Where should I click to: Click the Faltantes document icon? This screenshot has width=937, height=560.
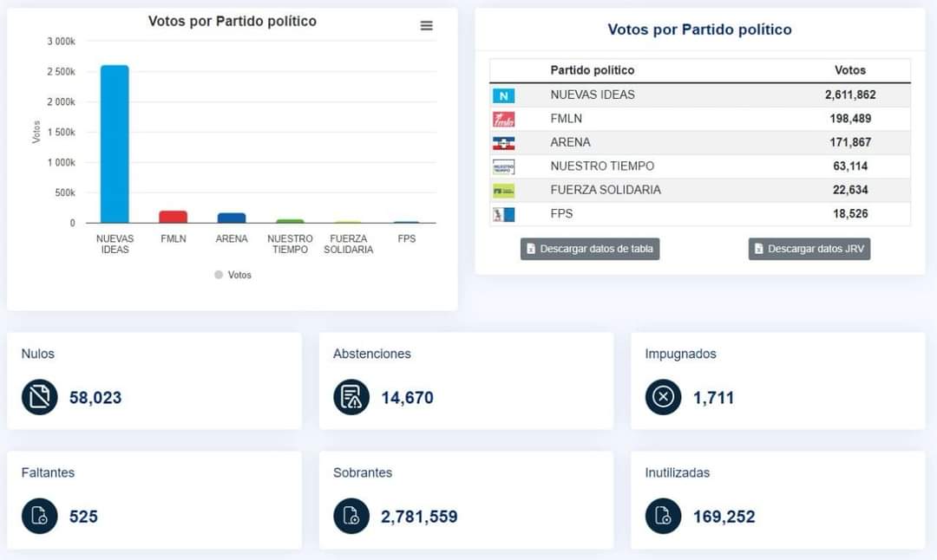coord(39,517)
